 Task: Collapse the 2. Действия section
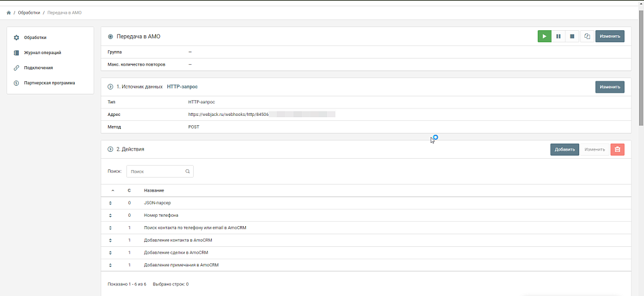pyautogui.click(x=110, y=149)
